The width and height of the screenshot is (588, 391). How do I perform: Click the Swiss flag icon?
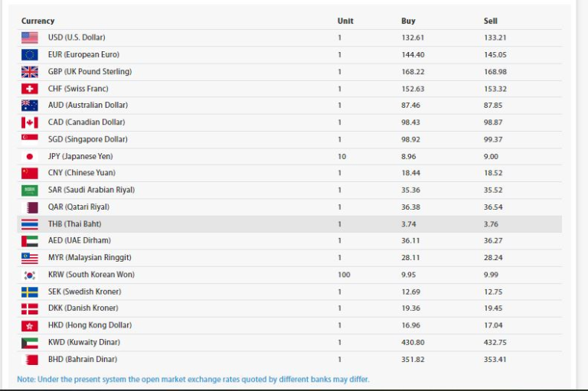(30, 89)
